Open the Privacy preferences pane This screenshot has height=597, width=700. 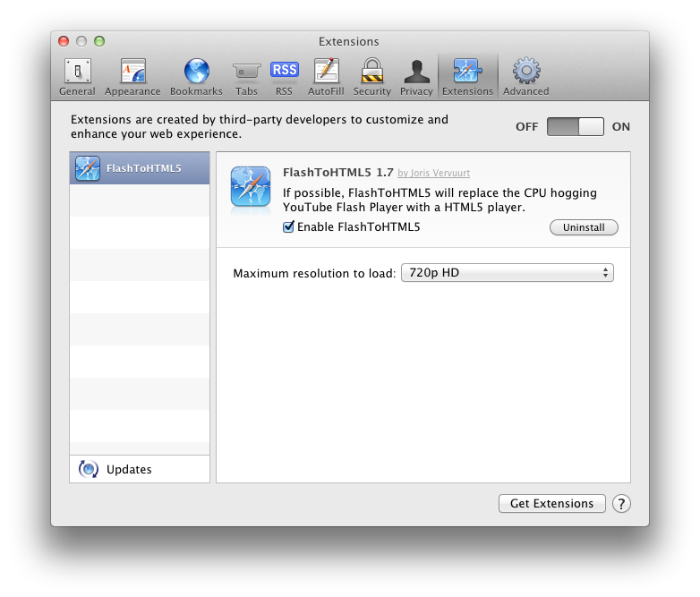[416, 76]
